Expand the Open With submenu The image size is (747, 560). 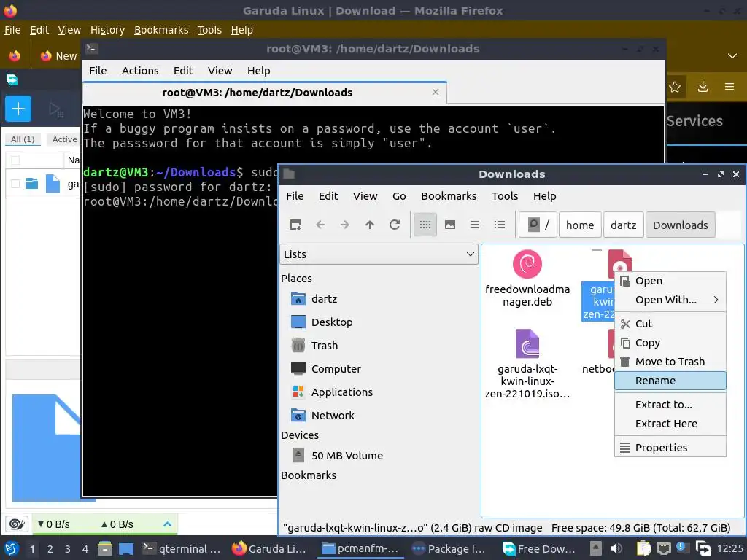pos(670,300)
